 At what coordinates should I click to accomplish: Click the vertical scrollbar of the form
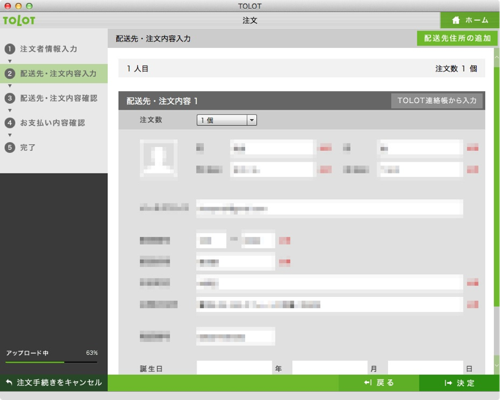click(496, 187)
